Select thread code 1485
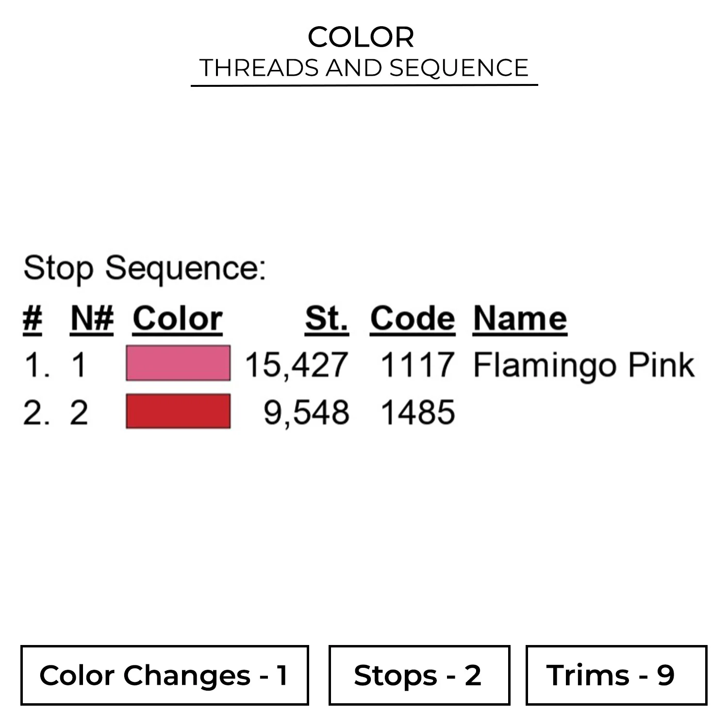728x728 pixels. point(417,413)
